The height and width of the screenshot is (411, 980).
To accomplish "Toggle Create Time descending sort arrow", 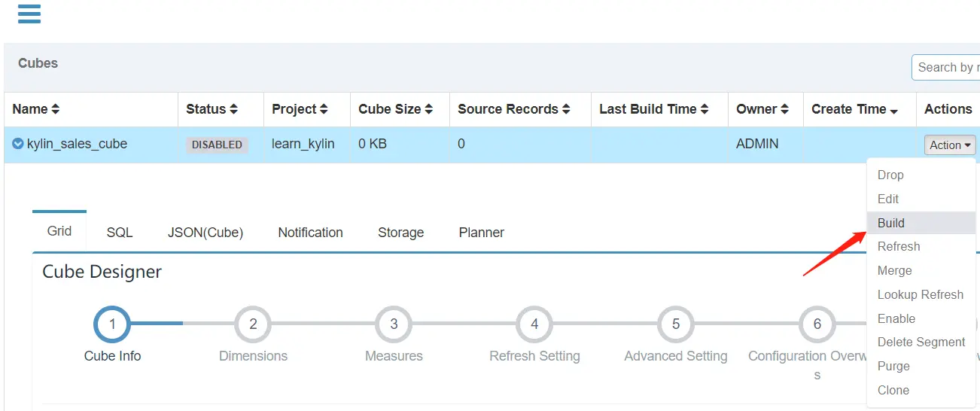I will [x=893, y=111].
